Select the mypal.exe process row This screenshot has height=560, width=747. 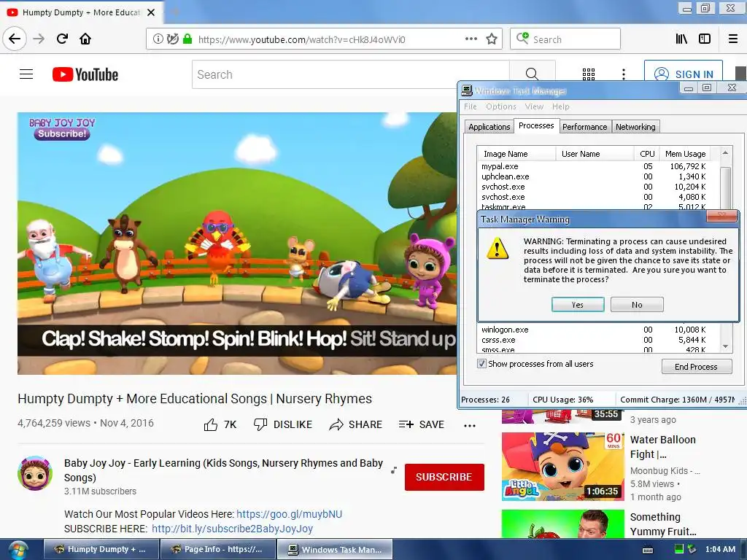click(x=594, y=166)
